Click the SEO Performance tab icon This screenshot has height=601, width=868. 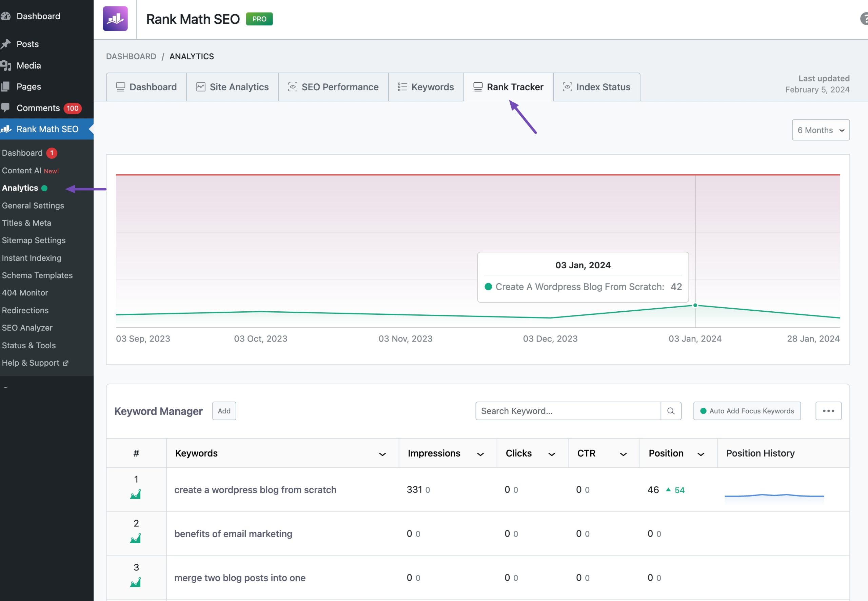click(x=293, y=86)
